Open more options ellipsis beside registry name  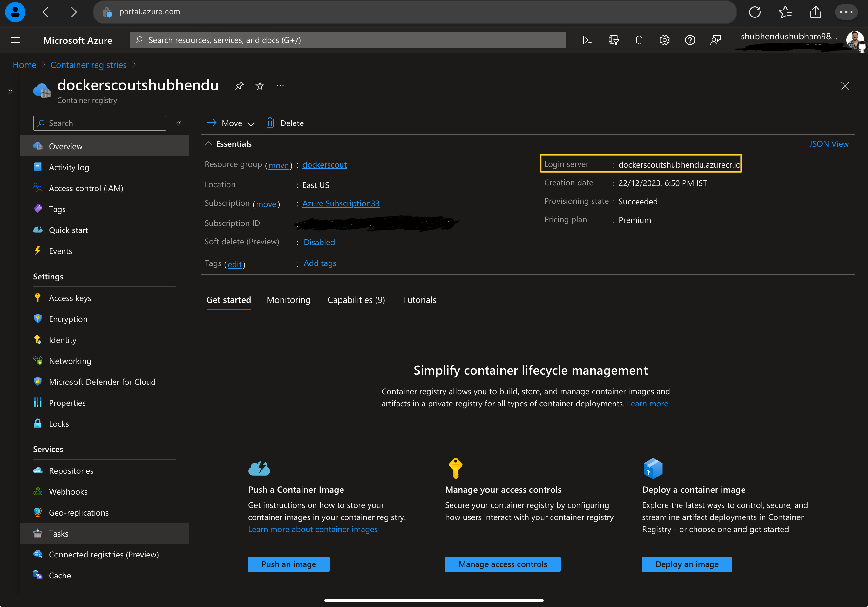tap(280, 86)
